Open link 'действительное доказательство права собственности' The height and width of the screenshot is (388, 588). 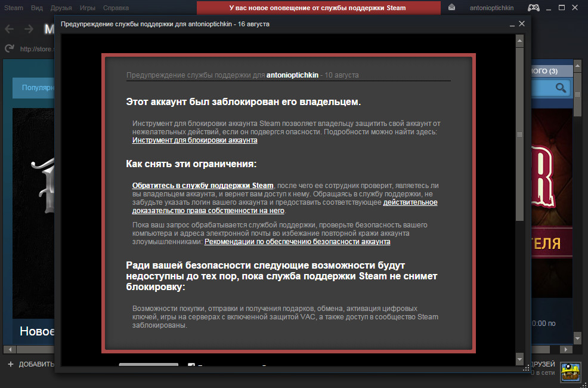click(284, 207)
